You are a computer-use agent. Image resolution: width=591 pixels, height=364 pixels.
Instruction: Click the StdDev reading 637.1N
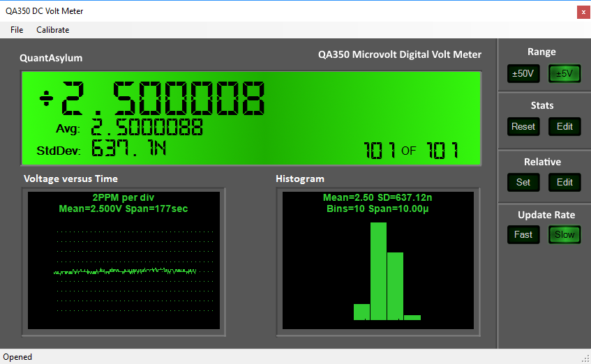pos(129,149)
